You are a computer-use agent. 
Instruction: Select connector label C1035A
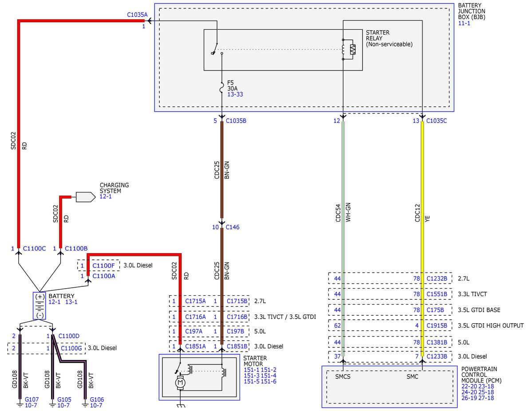(137, 15)
